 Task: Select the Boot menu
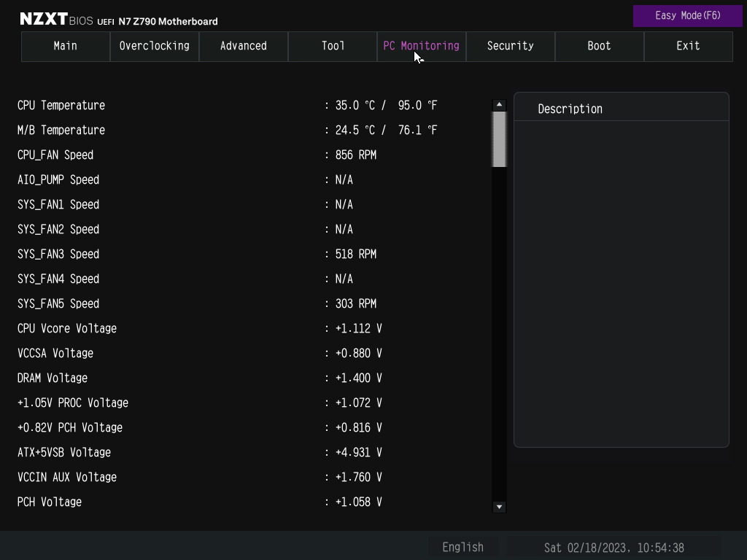pos(599,46)
